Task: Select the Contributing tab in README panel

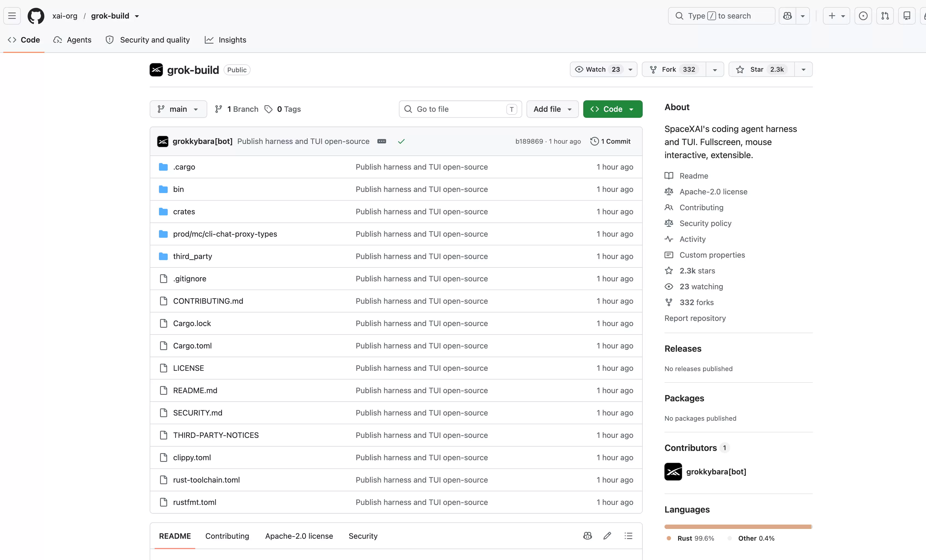Action: [227, 536]
